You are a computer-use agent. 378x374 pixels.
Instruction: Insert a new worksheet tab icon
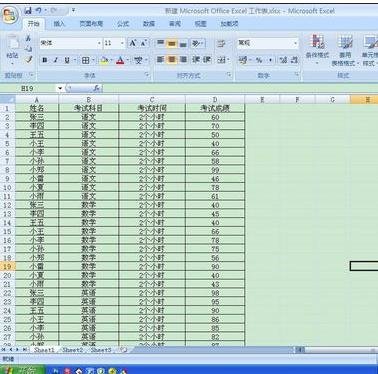coord(124,350)
